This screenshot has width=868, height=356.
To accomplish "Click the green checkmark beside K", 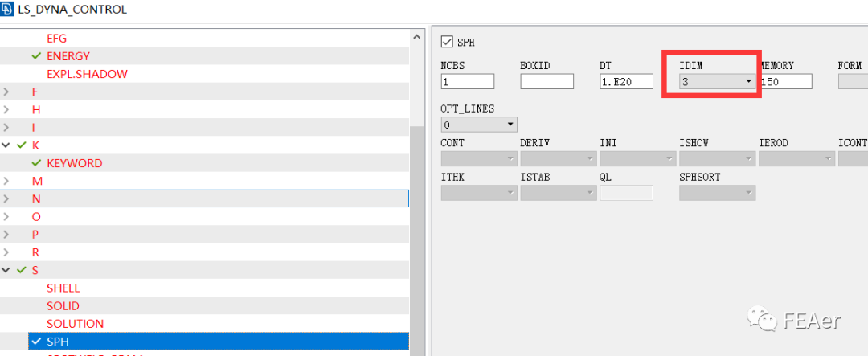I will pos(22,145).
